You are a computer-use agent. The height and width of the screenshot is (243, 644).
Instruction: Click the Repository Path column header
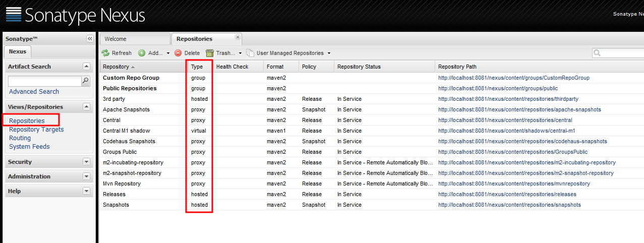539,67
